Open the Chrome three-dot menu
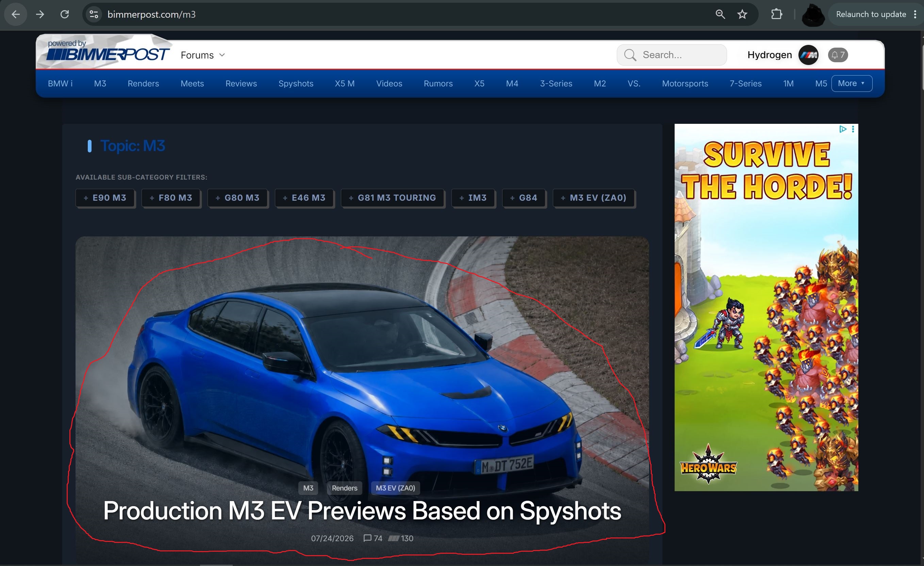This screenshot has height=566, width=924. [x=915, y=14]
